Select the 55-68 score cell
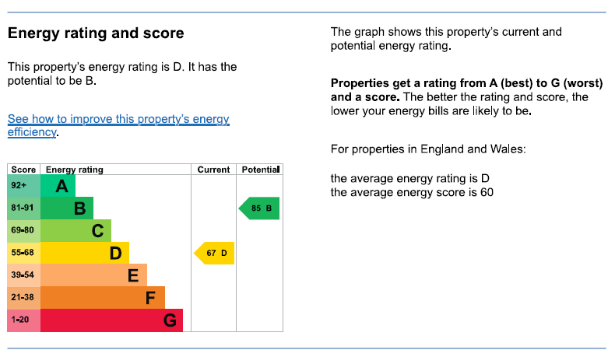The image size is (615, 364). pyautogui.click(x=23, y=254)
